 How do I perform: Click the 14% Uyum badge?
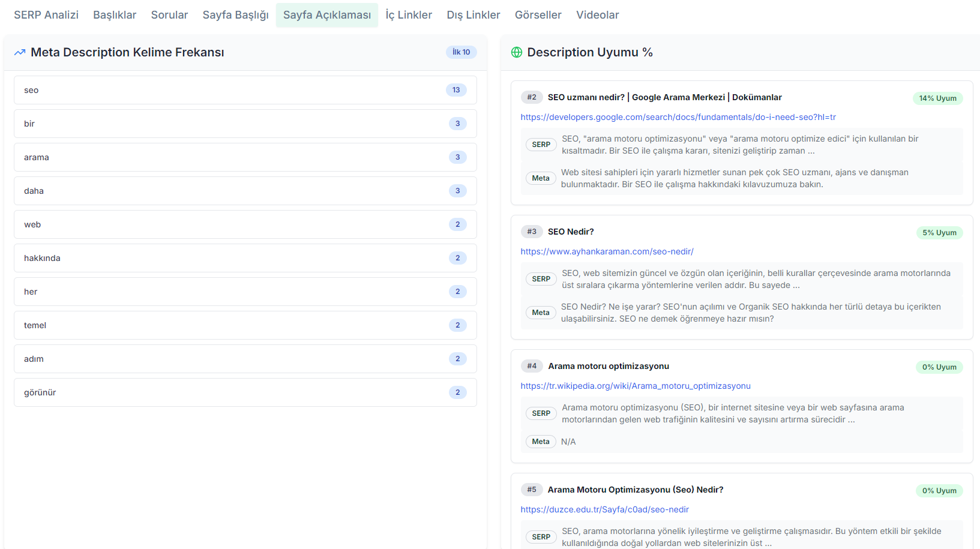(937, 98)
